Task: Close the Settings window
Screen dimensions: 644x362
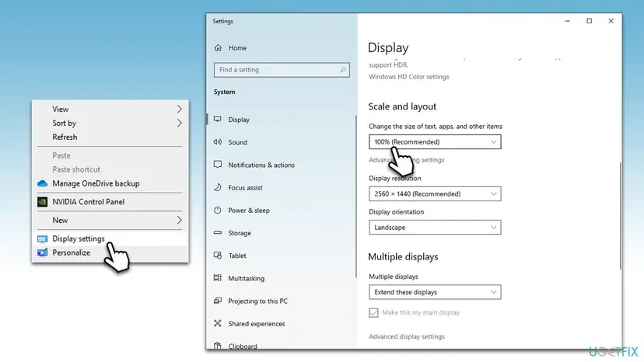Action: 611,21
